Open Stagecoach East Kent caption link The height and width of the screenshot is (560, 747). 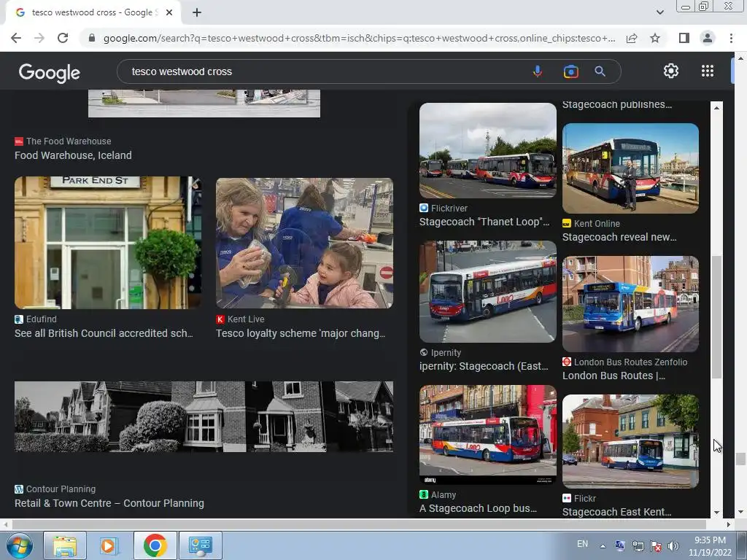tap(617, 513)
